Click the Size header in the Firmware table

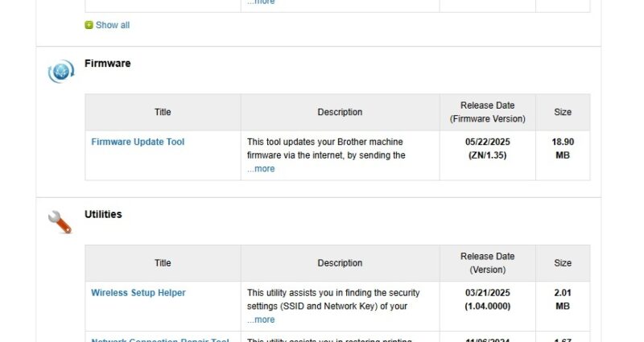pos(563,113)
